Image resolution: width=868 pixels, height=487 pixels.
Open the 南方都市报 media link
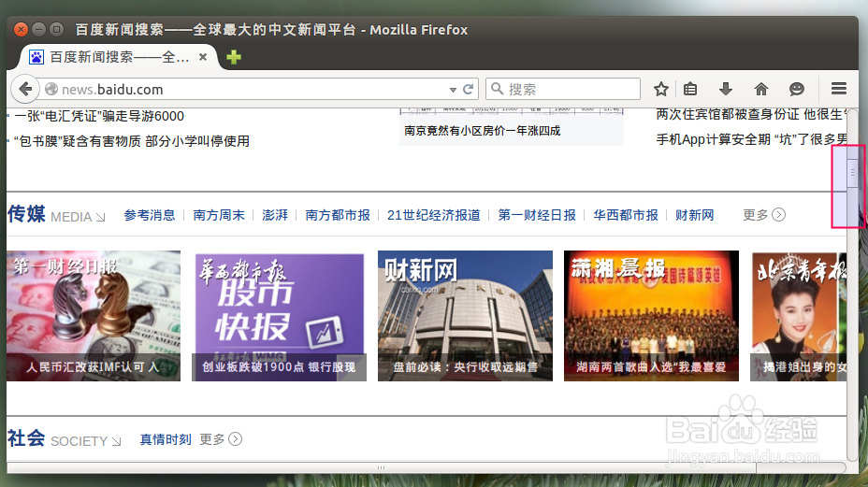point(338,215)
